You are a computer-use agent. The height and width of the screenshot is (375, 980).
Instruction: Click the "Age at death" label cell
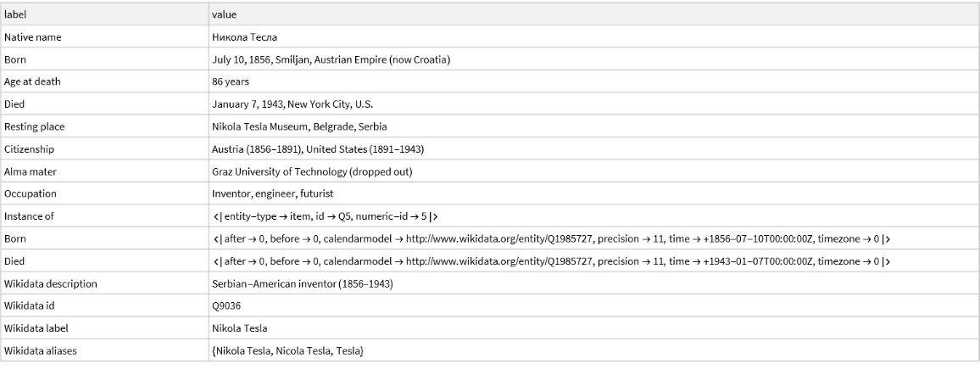pos(32,81)
